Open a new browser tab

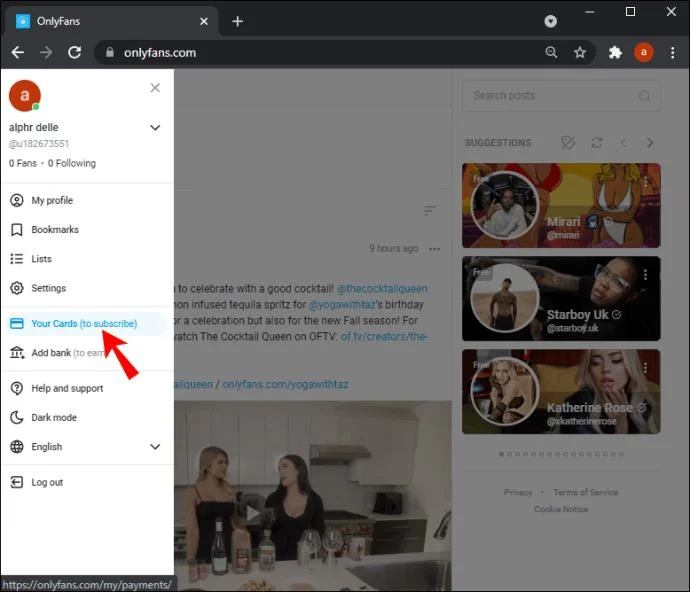click(x=238, y=21)
